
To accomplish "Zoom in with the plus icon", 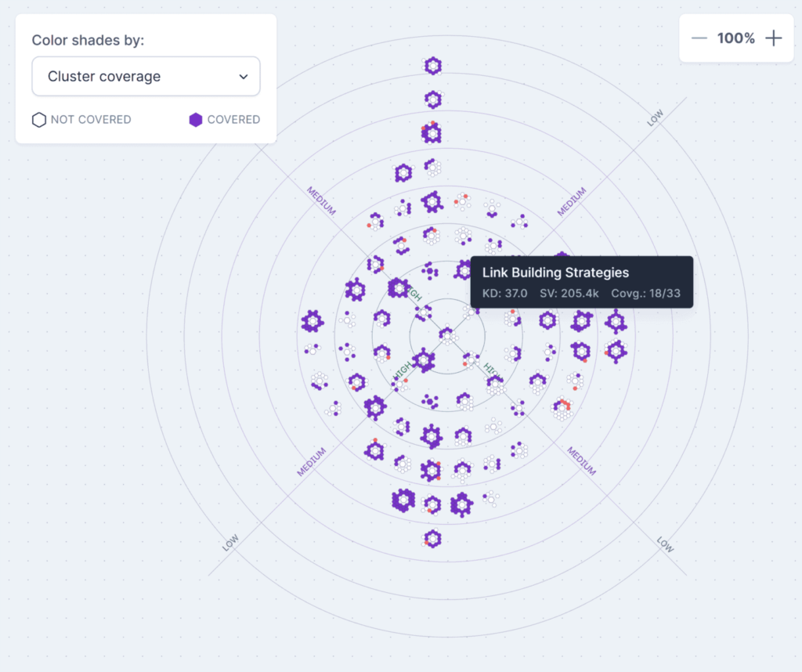I will (x=774, y=38).
